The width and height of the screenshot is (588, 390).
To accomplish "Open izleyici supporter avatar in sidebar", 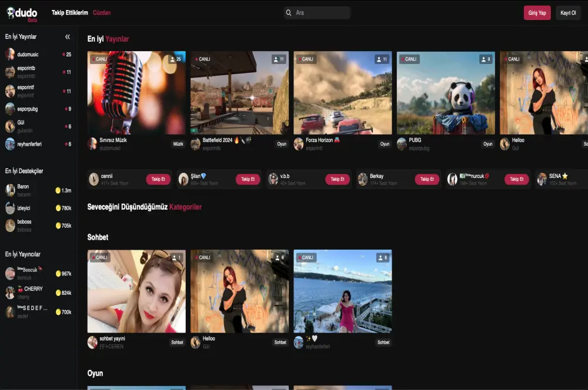I will pyautogui.click(x=10, y=208).
